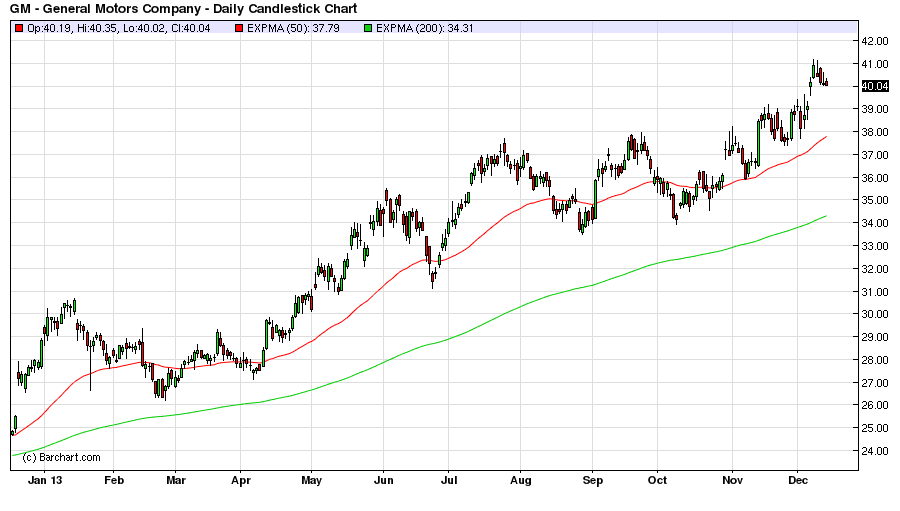The image size is (900, 511).
Task: Click the 'Op:40.19, Hi:40.35, Lo:40.02, Cl:40.04' readout
Action: [x=119, y=28]
